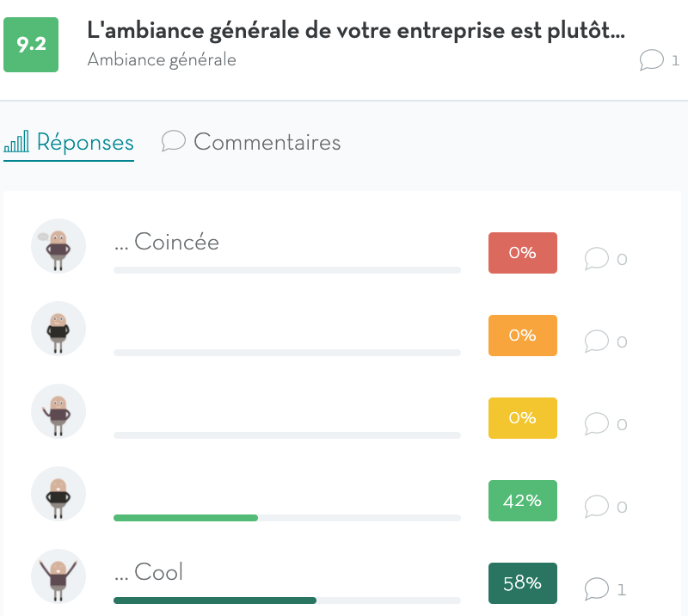This screenshot has width=688, height=616.
Task: Click the 9.2 score badge
Action: click(31, 44)
